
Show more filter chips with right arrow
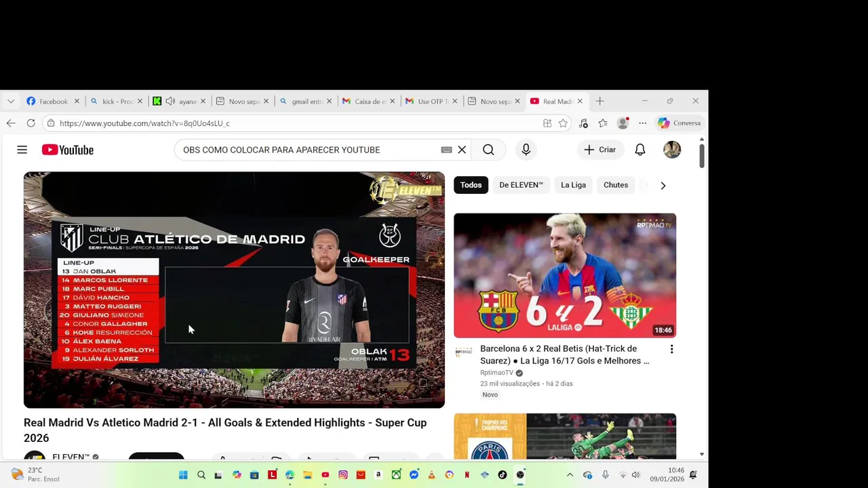[663, 185]
